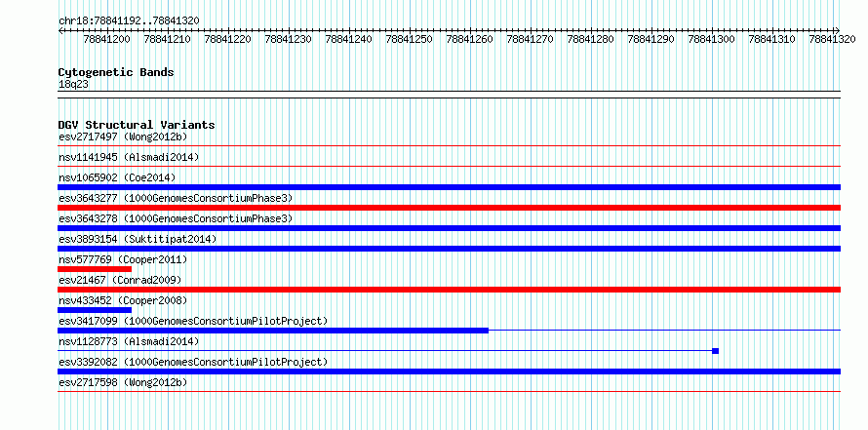Click the DGV Structural Variants track title
Image resolution: width=868 pixels, height=430 pixels.
click(137, 125)
